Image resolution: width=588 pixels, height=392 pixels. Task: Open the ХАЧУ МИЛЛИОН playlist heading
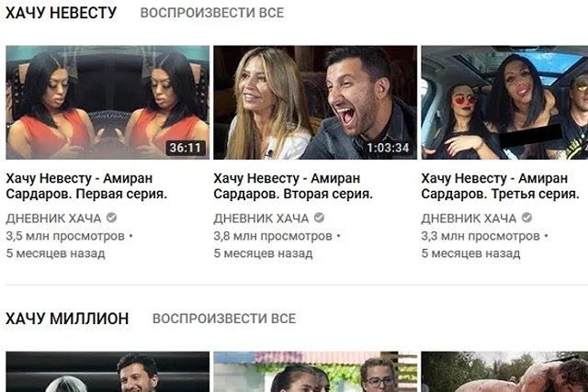[x=67, y=319]
